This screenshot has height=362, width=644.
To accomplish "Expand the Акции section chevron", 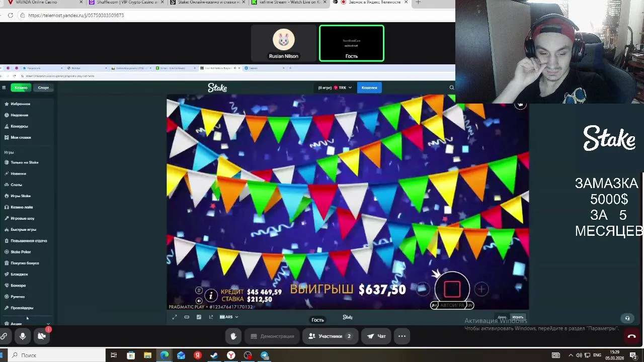I will click(48, 324).
